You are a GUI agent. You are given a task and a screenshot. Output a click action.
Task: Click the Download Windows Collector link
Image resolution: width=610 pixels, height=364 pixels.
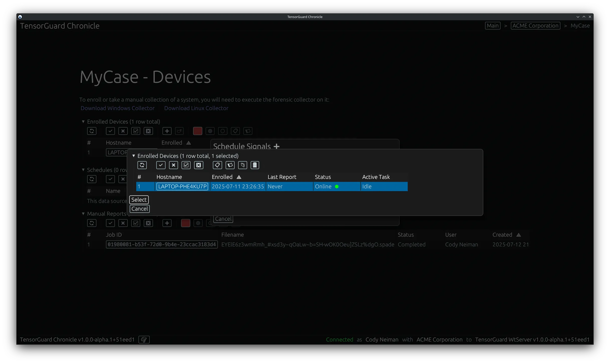click(x=117, y=108)
